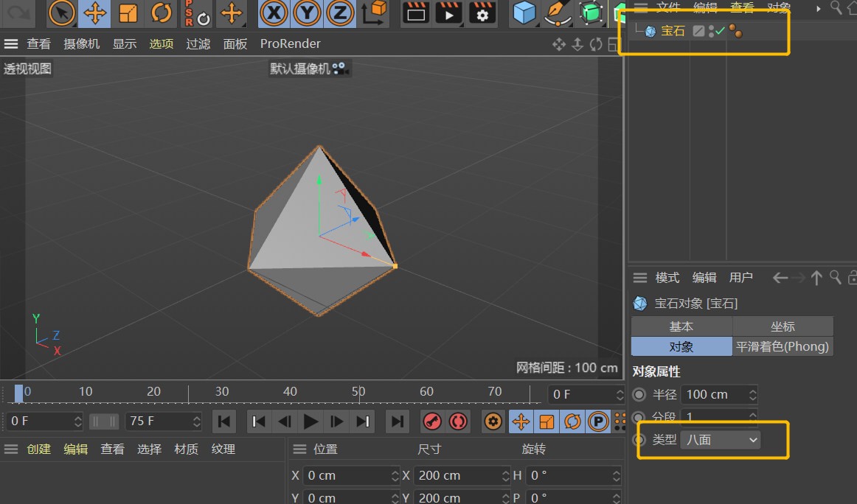Go to start of timeline

tap(224, 421)
